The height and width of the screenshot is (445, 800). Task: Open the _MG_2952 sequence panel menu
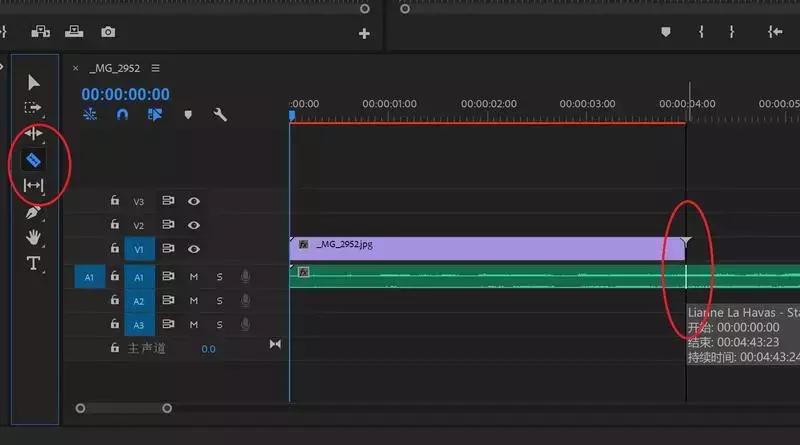coord(156,68)
